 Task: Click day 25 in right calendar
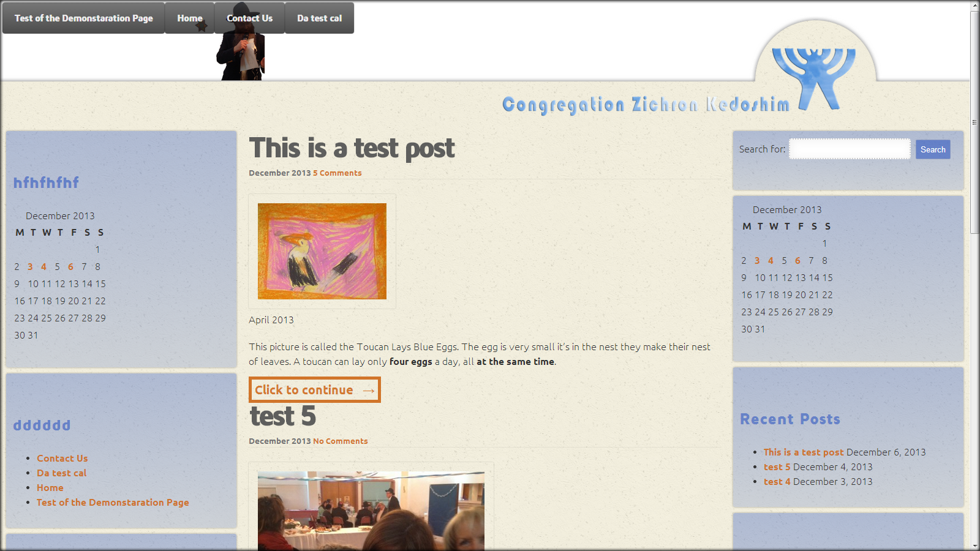tap(774, 312)
